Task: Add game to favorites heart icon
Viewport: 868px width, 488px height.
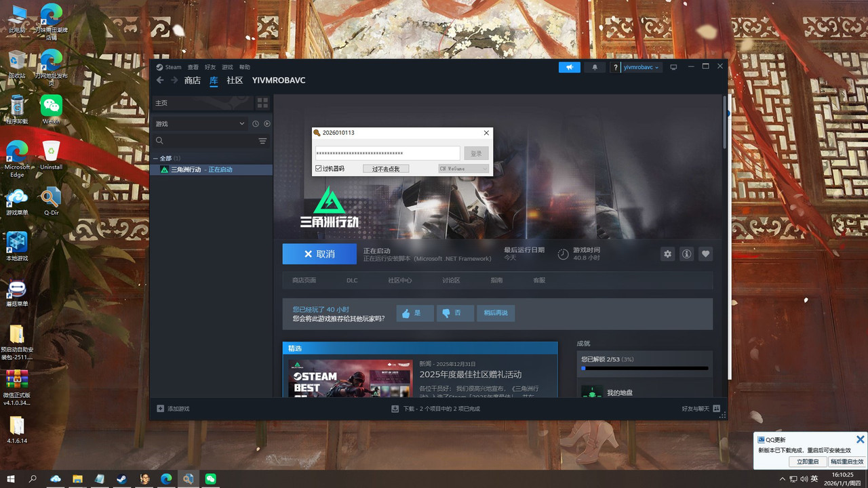Action: tap(706, 253)
